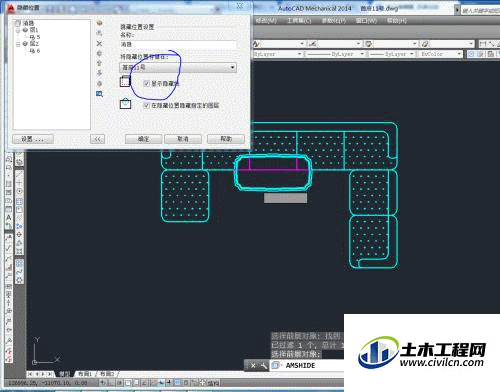
Task: Open the 修改(M) menu
Action: click(266, 21)
